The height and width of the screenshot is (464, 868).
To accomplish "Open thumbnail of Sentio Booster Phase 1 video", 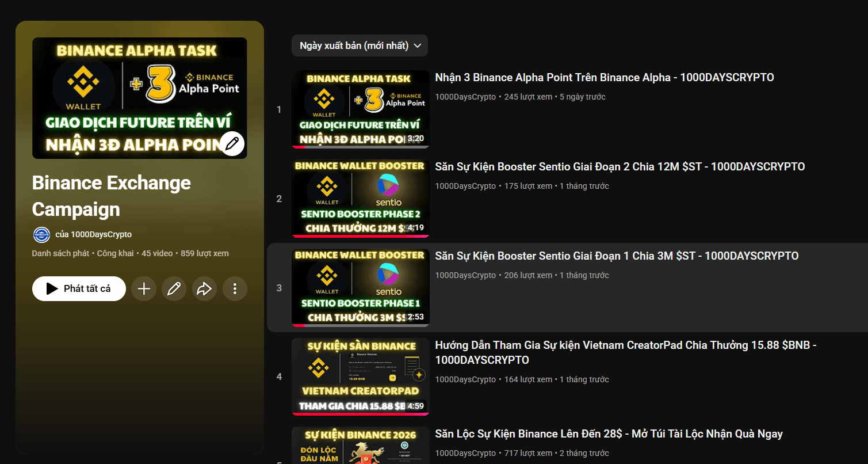I will pyautogui.click(x=361, y=288).
